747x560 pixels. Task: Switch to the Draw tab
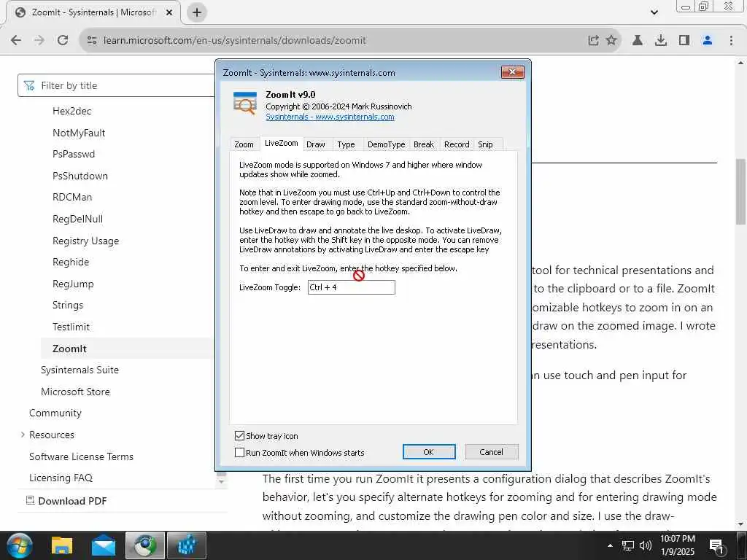[x=316, y=144]
